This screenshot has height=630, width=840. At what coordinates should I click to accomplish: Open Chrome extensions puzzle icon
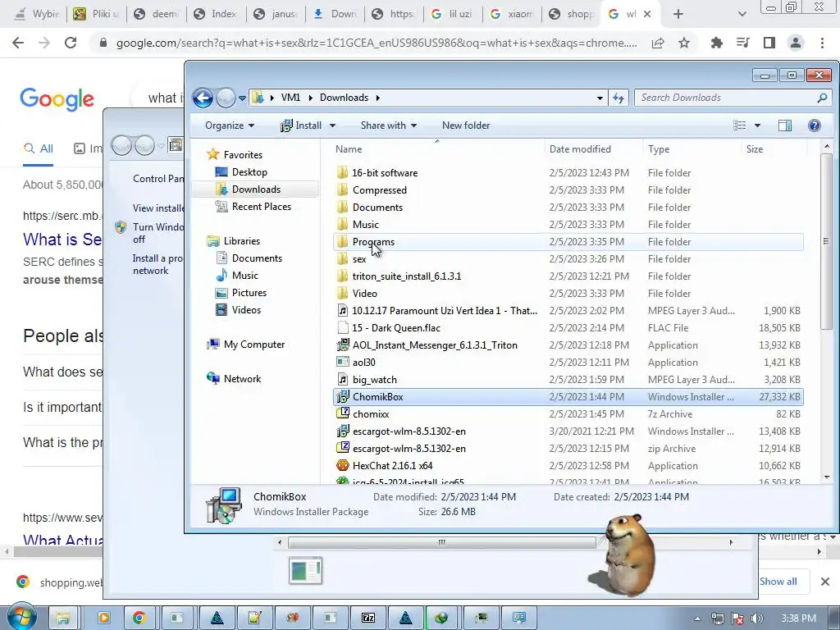[716, 43]
